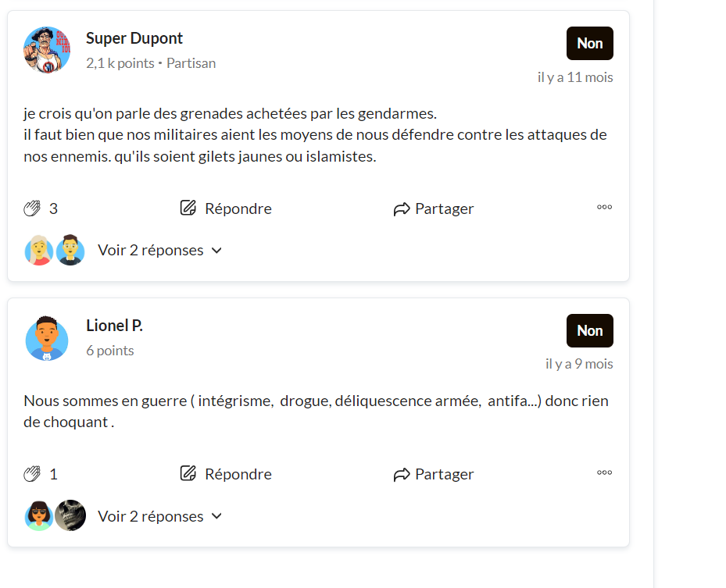Open the three-dots menu on Lionel P.'s comment

[604, 472]
